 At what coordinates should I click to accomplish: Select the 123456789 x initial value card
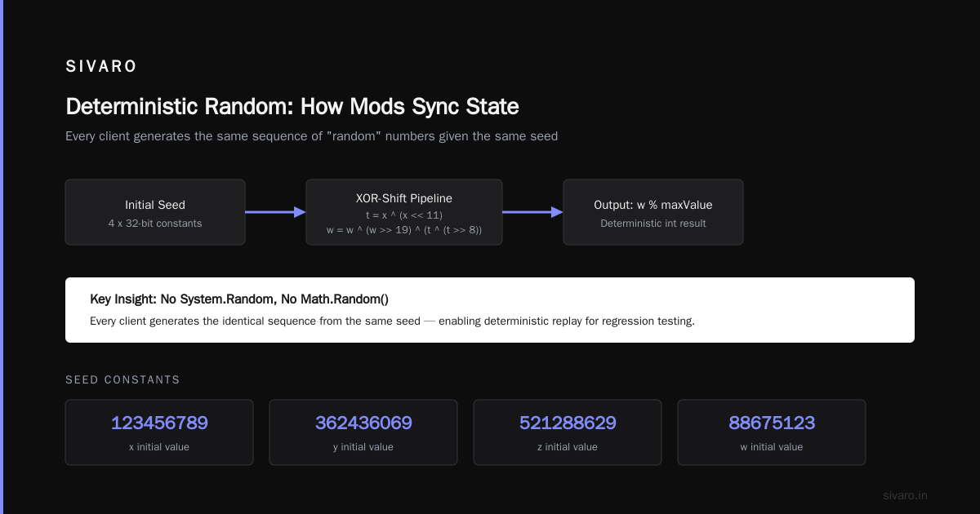pyautogui.click(x=159, y=432)
